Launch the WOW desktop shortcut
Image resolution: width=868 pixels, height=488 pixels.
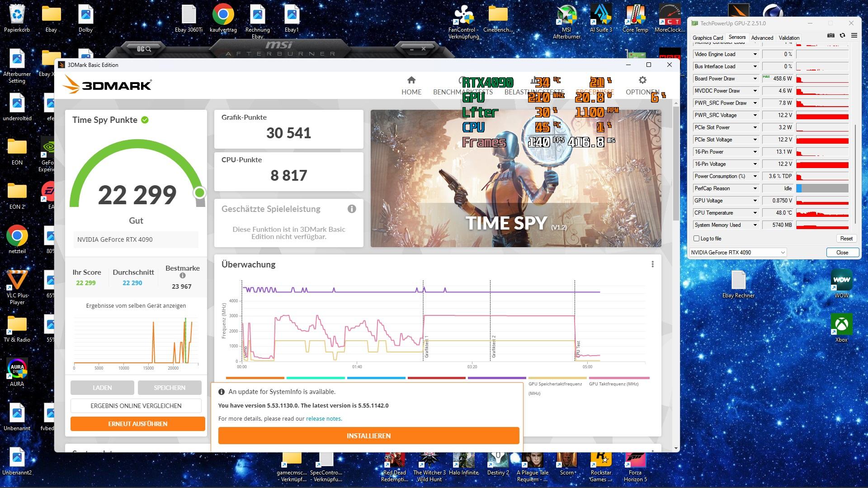(841, 284)
